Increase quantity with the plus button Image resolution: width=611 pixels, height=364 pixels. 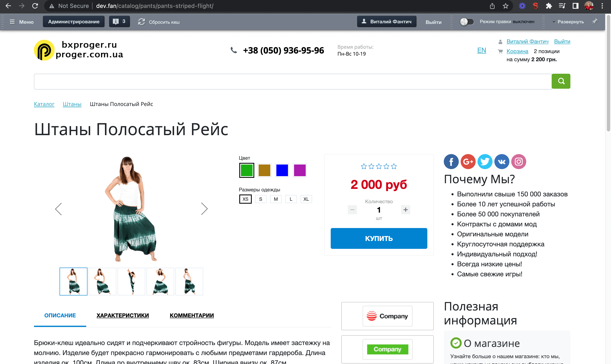point(405,209)
